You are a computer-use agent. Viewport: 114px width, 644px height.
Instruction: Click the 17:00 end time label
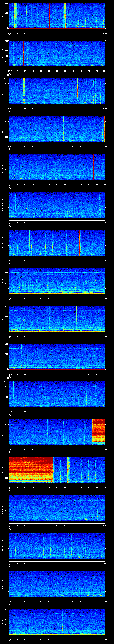coord(105,33)
